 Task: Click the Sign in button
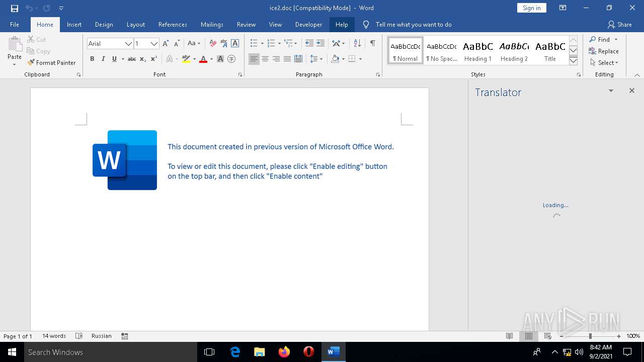click(531, 8)
